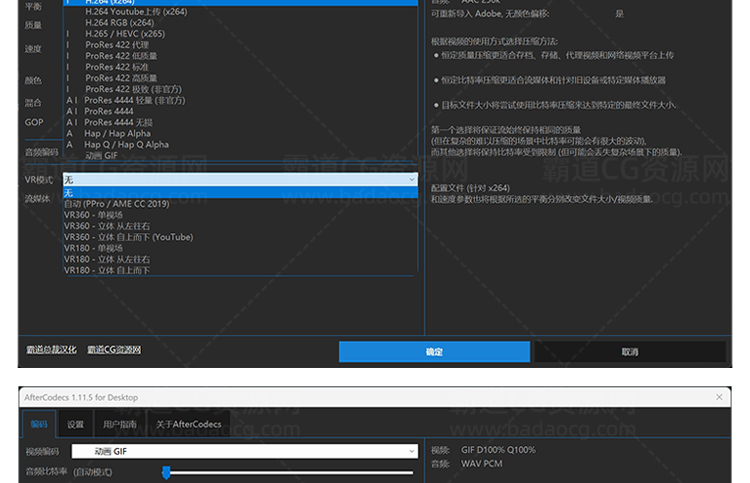
Task: Select ProRes 422 代理 codec
Action: 116,45
